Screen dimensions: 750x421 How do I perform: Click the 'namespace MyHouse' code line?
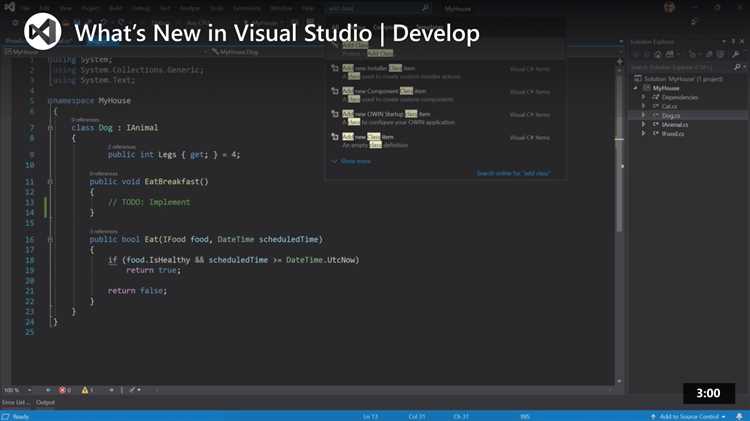(x=89, y=100)
